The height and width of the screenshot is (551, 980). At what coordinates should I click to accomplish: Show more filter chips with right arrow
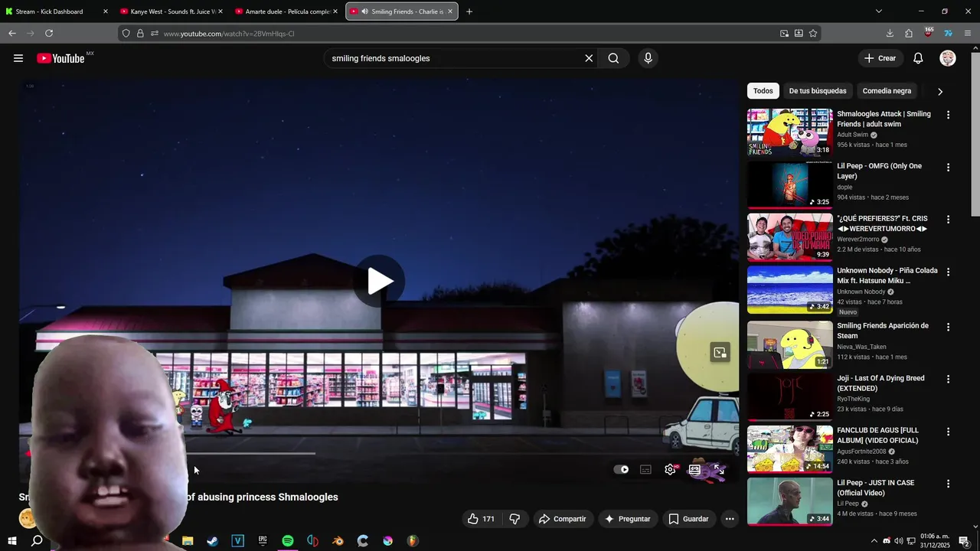[940, 91]
